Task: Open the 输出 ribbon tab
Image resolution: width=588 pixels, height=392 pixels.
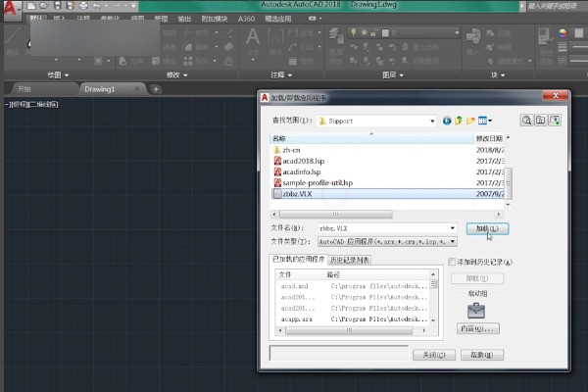Action: tap(184, 19)
